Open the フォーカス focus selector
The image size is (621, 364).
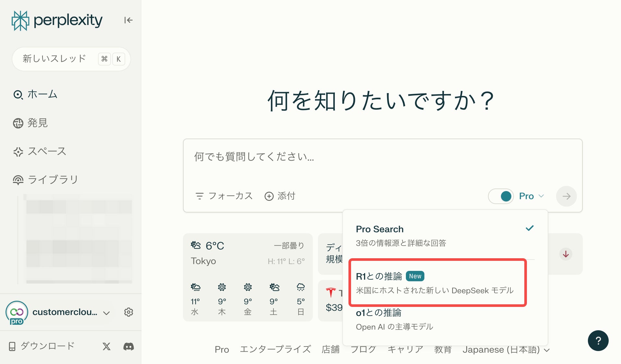coord(224,196)
